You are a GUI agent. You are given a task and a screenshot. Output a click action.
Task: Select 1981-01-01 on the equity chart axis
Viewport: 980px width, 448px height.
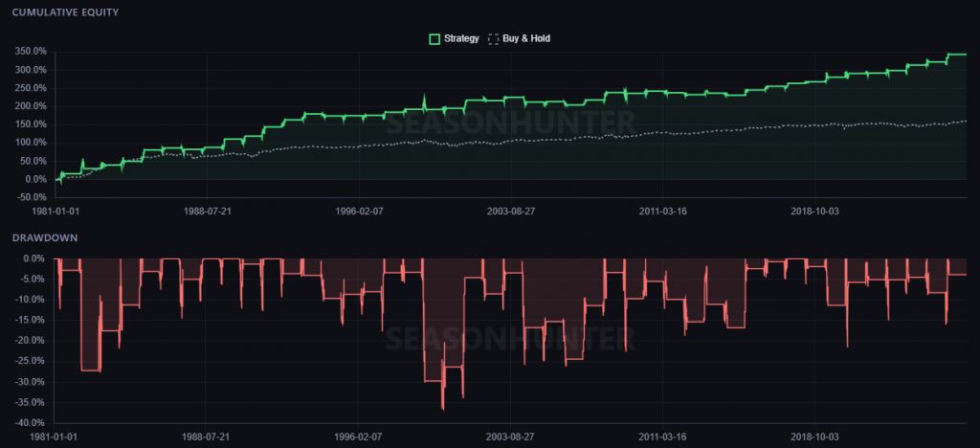(55, 211)
